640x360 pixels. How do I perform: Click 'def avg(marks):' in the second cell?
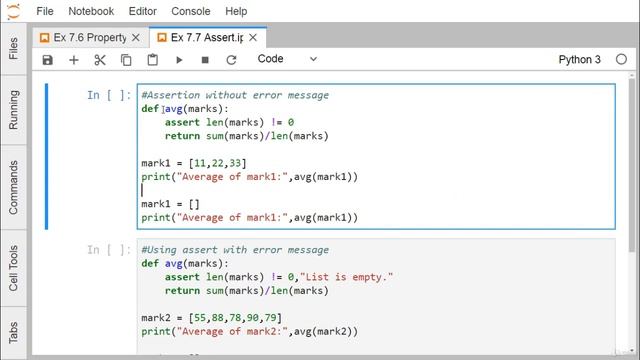pos(185,264)
